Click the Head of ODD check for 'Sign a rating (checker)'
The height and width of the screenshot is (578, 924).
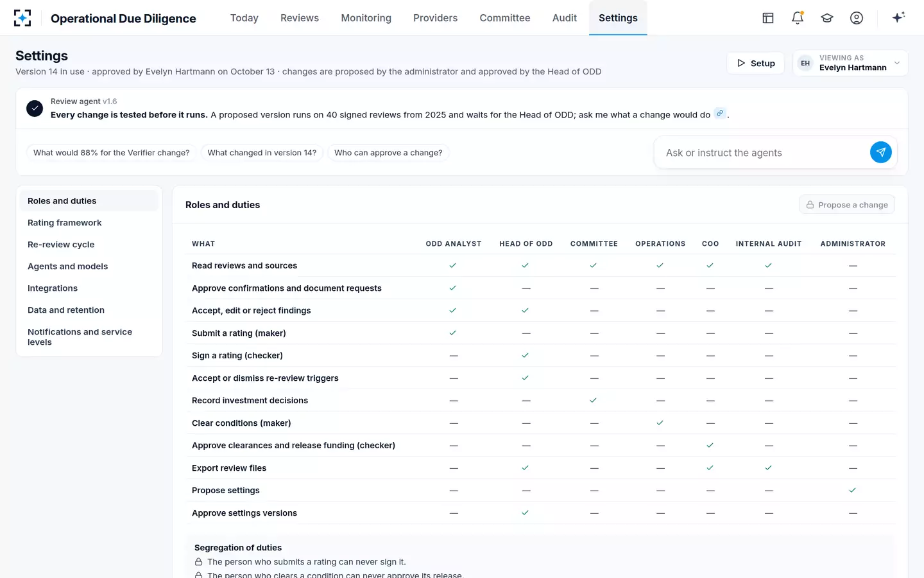[x=526, y=355]
